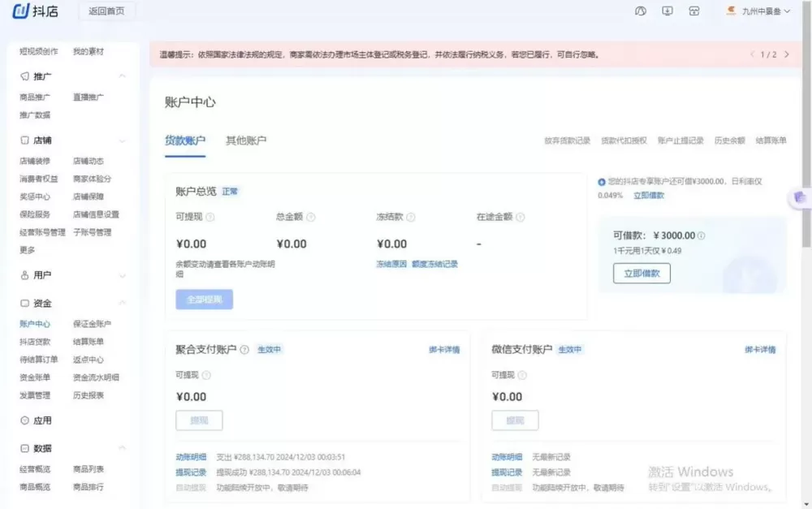Open the 结算账单 link at top right
This screenshot has height=509, width=812.
771,140
